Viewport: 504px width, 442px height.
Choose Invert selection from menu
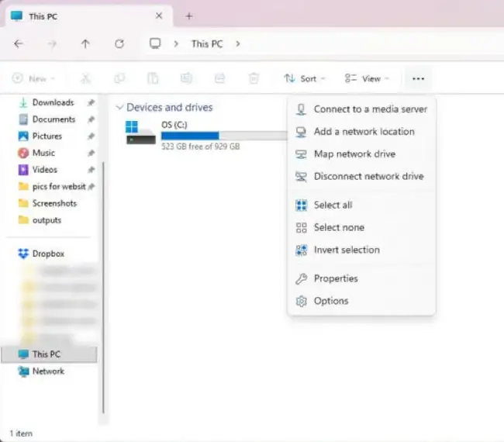(361, 250)
